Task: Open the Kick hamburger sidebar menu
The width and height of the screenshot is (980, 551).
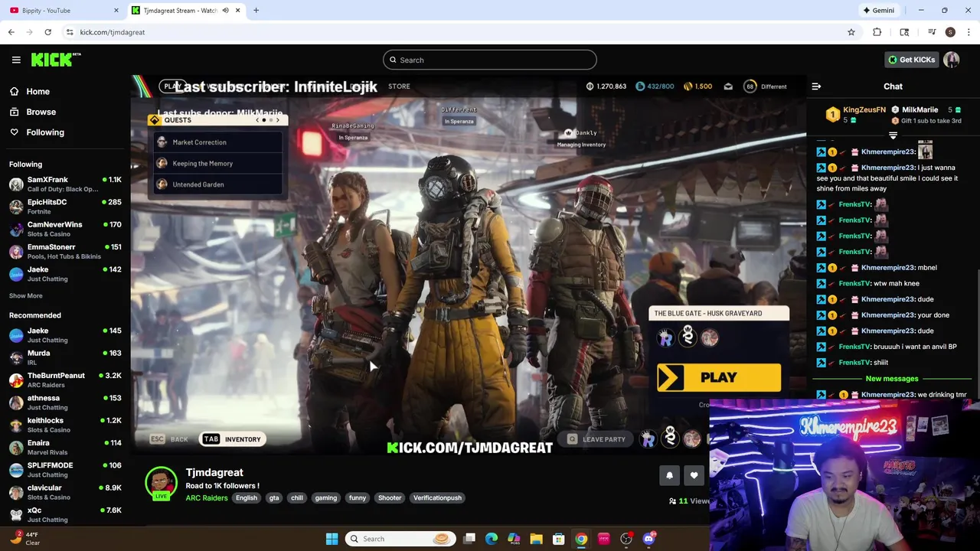Action: (x=16, y=60)
